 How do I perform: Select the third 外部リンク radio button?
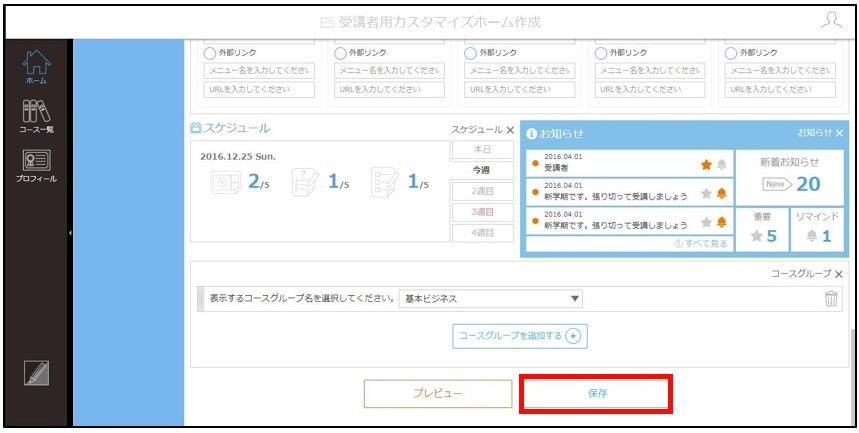click(x=470, y=53)
